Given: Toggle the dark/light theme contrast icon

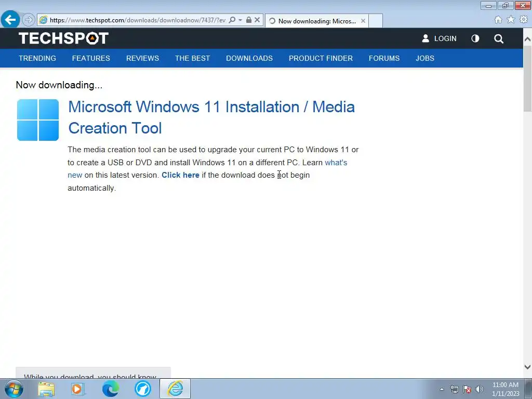Looking at the screenshot, I should (x=475, y=38).
